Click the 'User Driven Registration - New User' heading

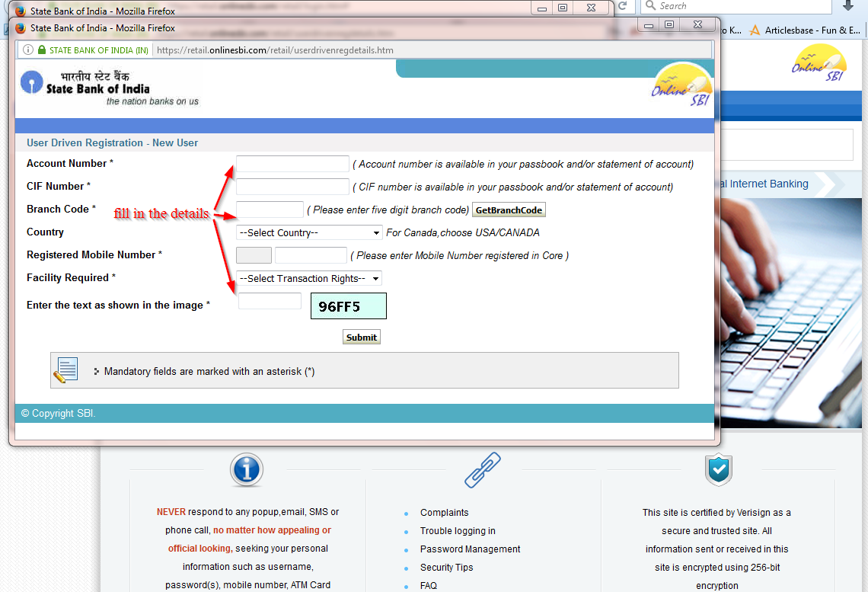coord(113,143)
